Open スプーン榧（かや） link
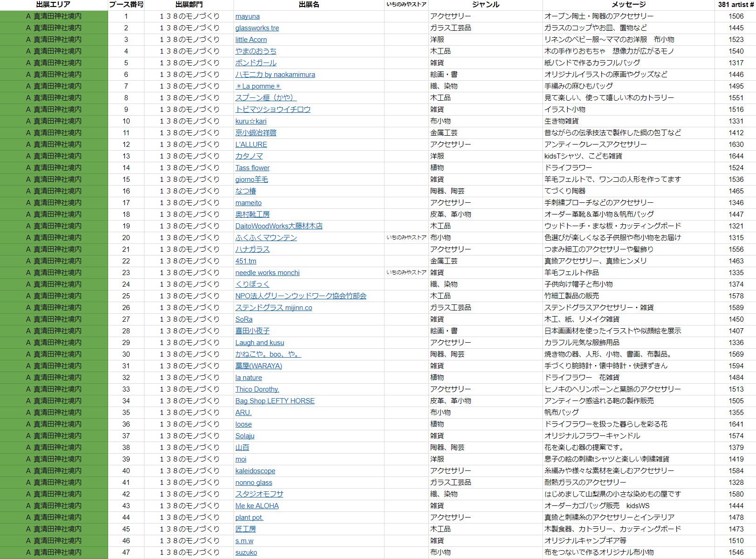This screenshot has width=756, height=559. pyautogui.click(x=266, y=98)
